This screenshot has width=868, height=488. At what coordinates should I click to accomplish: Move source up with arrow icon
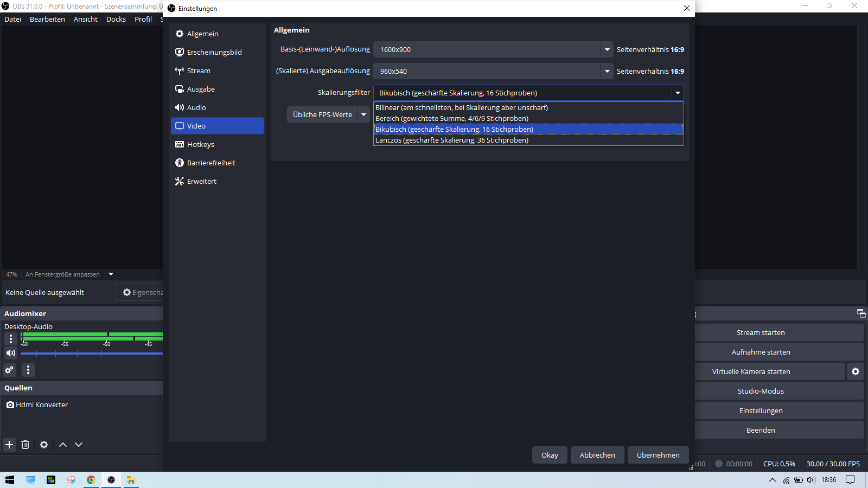63,445
